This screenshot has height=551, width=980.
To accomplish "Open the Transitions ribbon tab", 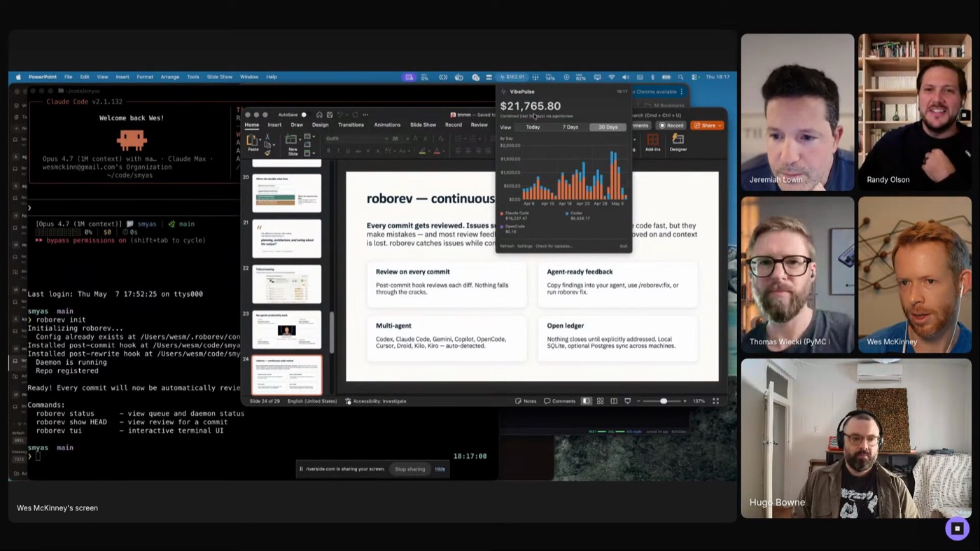I will pos(351,125).
